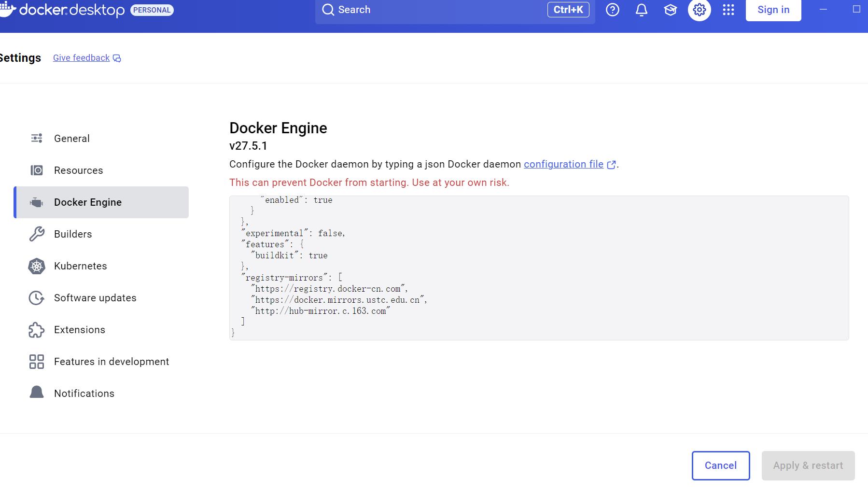Click the search magnifier icon
The image size is (868, 493).
pyautogui.click(x=328, y=10)
